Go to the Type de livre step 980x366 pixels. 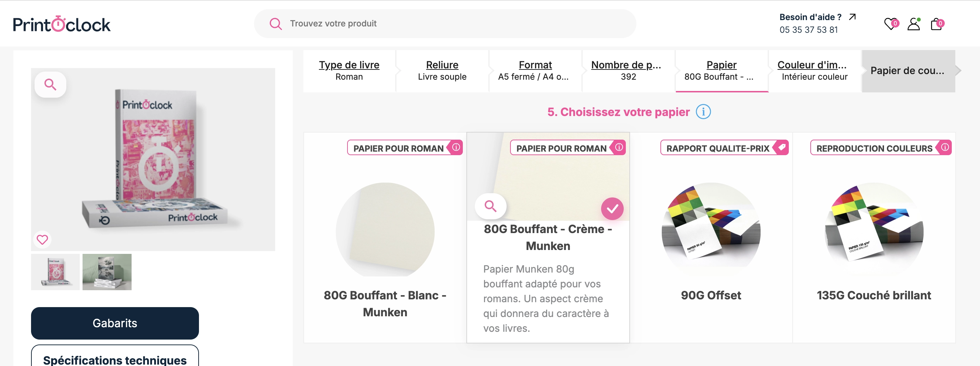coord(349,71)
